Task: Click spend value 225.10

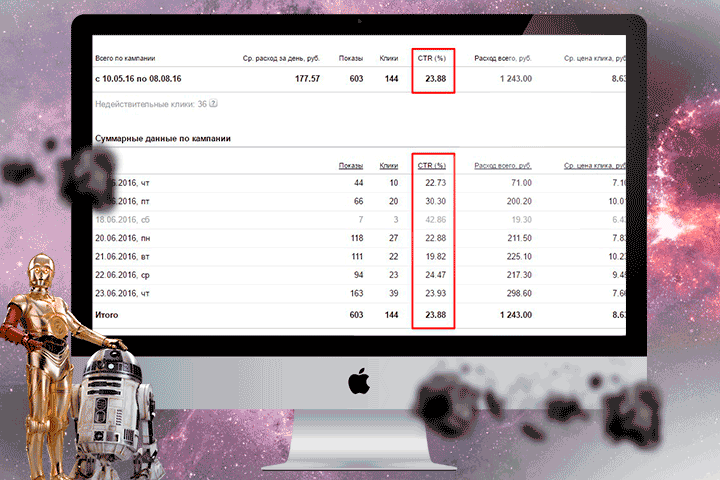Action: point(519,256)
